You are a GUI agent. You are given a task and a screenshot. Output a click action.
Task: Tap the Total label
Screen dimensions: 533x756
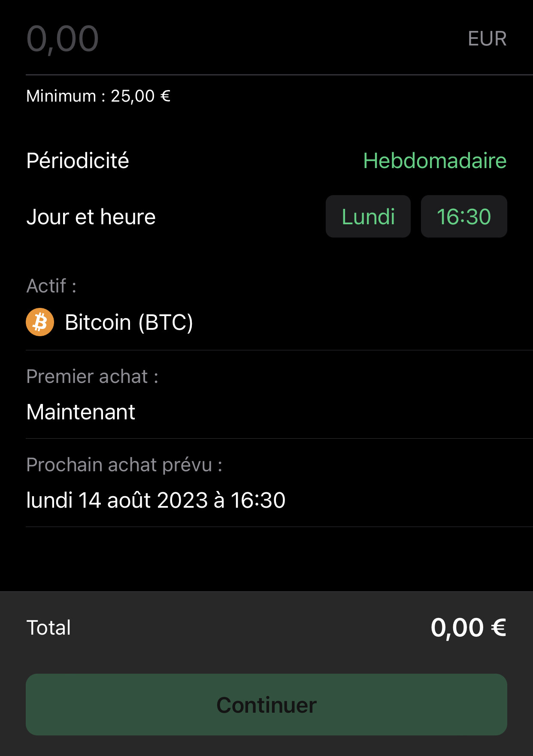(48, 627)
